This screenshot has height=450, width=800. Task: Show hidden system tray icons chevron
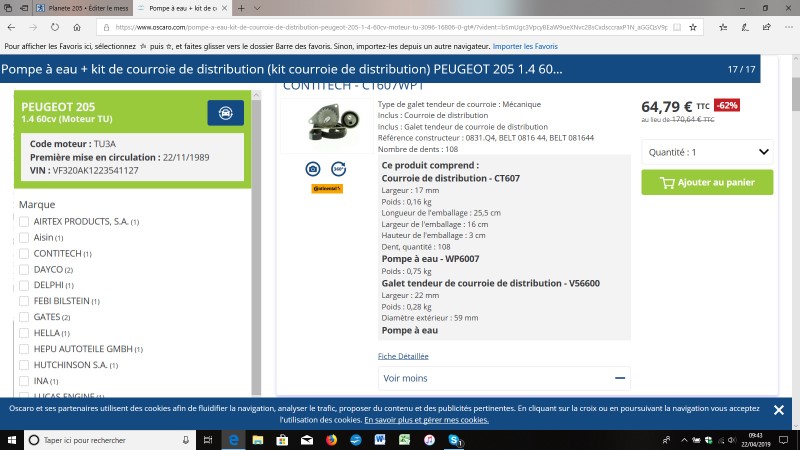coord(684,440)
